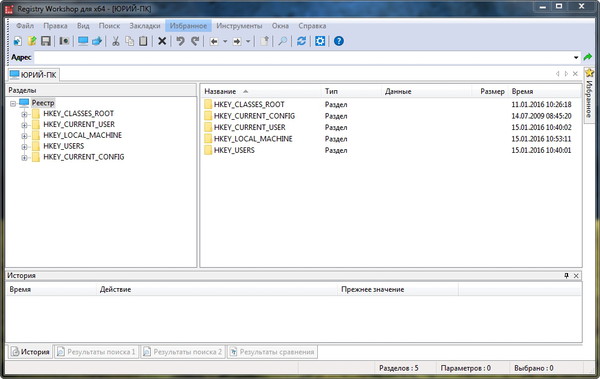Sort list by Время column in registry list
Image resolution: width=600 pixels, height=379 pixels.
tap(545, 91)
